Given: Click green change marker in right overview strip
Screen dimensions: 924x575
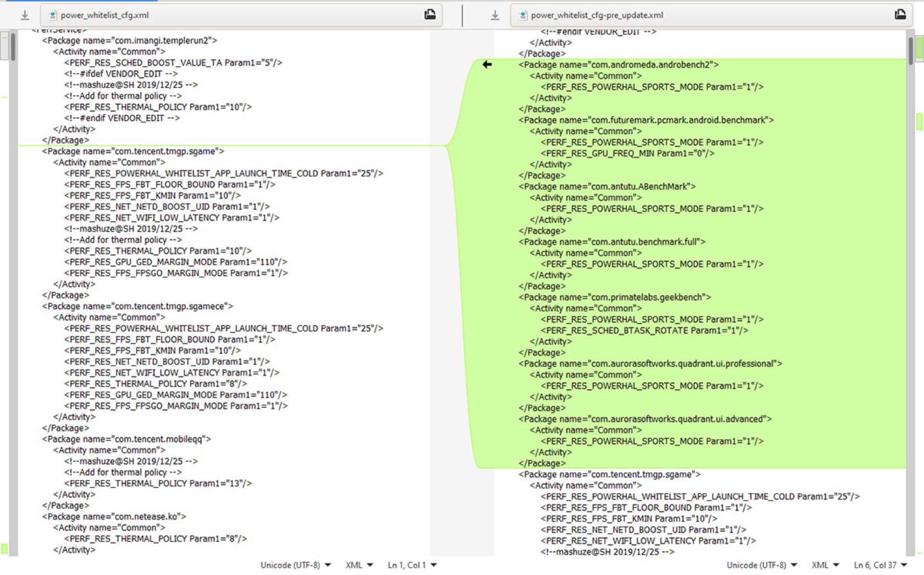Looking at the screenshot, I should tap(919, 121).
